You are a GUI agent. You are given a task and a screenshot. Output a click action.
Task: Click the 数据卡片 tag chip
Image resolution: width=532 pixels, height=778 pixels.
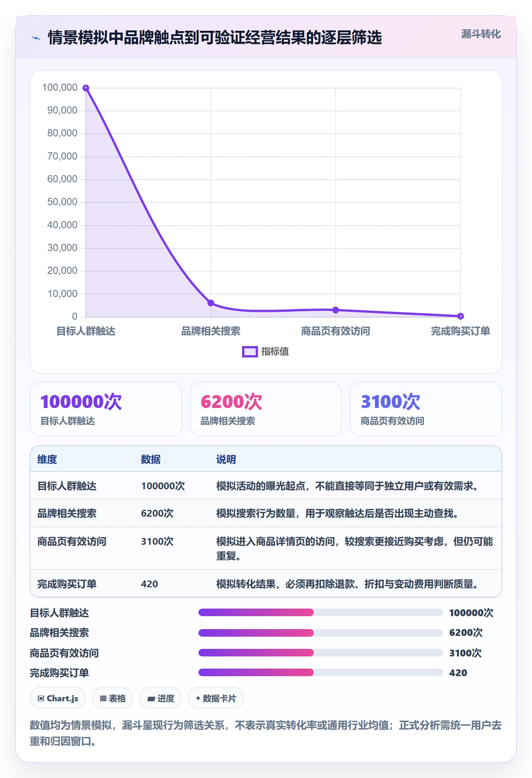click(216, 698)
